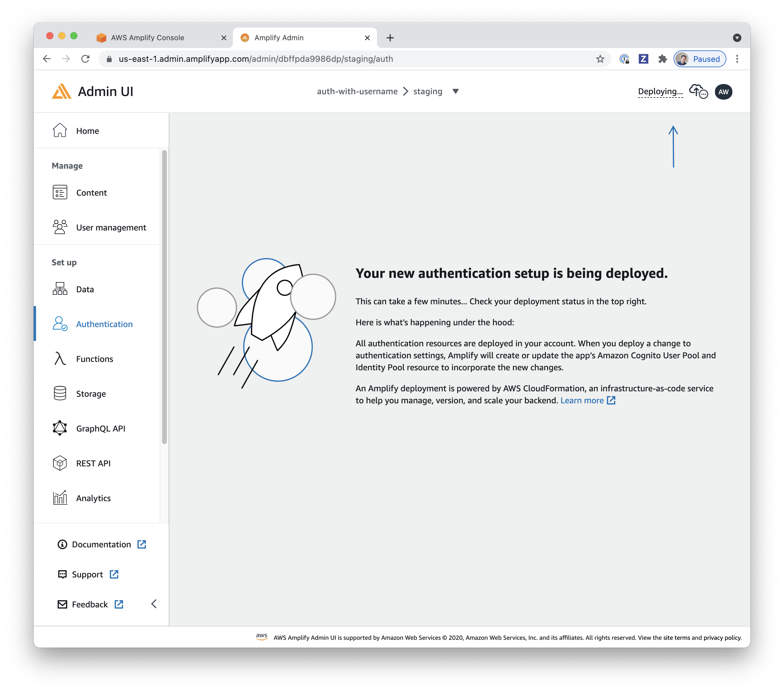Click the staging breadcrumb label
The image size is (784, 692).
pyautogui.click(x=428, y=91)
